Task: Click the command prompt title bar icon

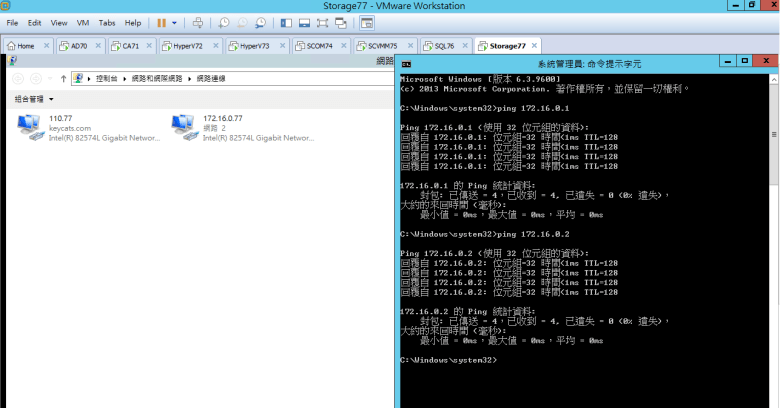Action: [x=406, y=63]
